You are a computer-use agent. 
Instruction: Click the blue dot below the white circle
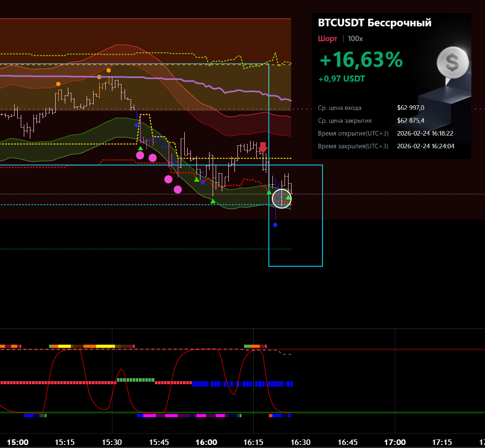(x=275, y=225)
